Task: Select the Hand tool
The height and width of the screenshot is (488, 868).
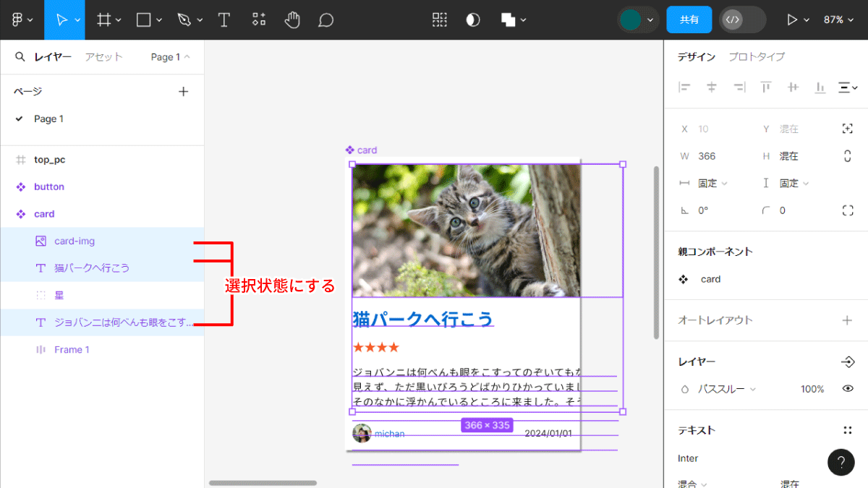Action: pyautogui.click(x=292, y=20)
